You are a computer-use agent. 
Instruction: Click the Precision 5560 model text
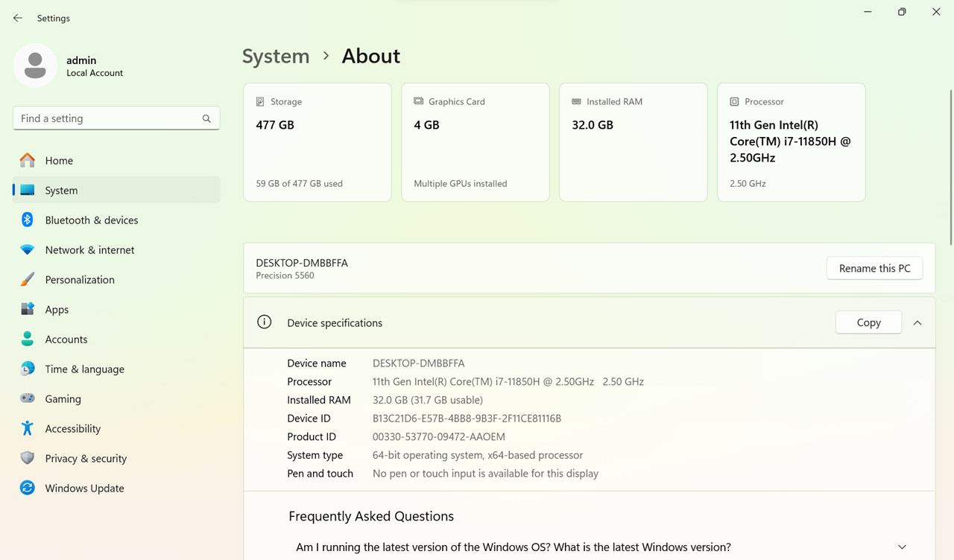pyautogui.click(x=285, y=276)
